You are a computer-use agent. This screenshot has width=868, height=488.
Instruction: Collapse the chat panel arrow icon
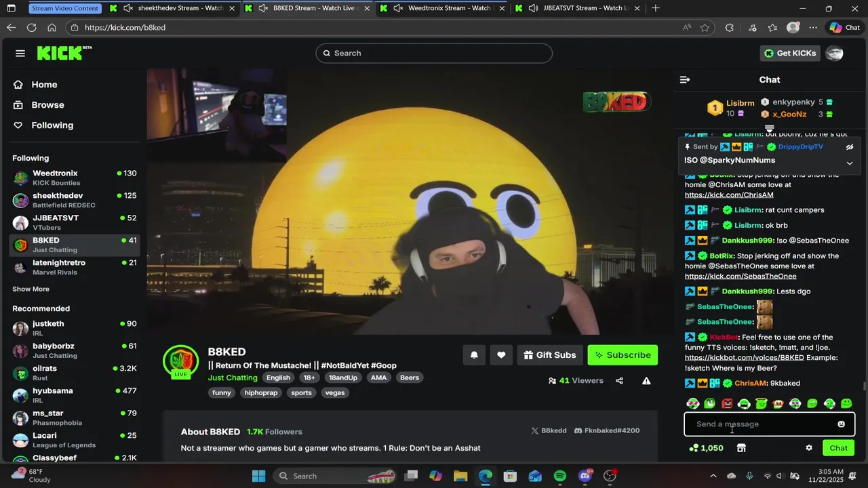coord(685,80)
